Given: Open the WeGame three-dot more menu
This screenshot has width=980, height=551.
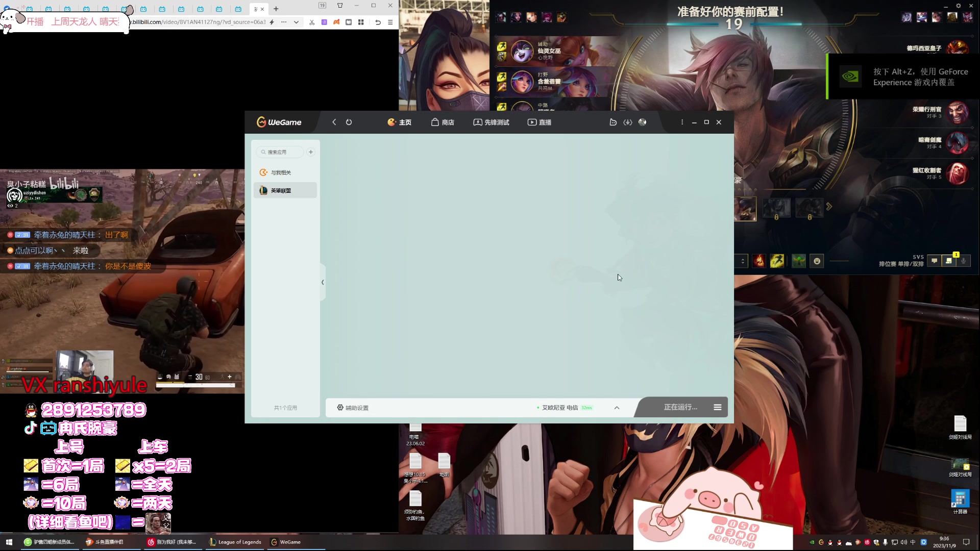Looking at the screenshot, I should (682, 122).
